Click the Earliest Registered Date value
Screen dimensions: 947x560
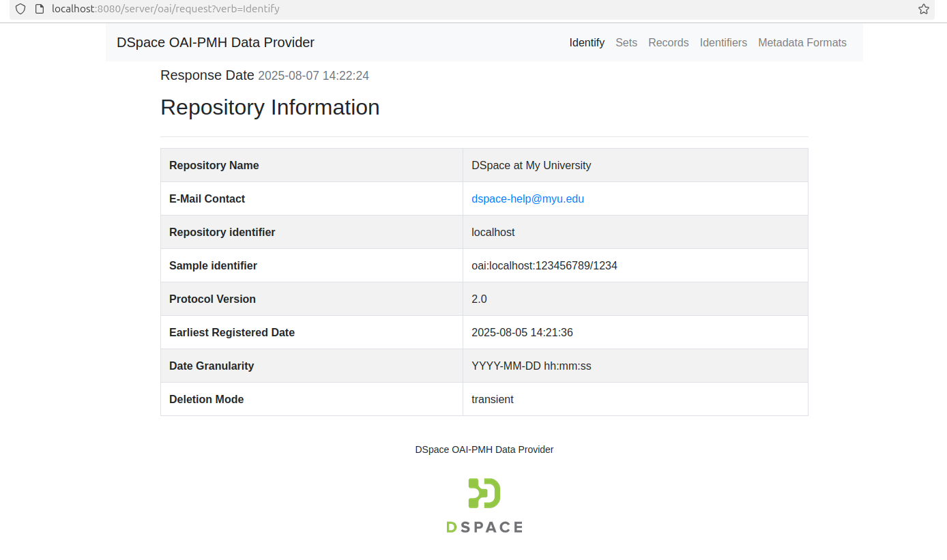[x=522, y=332]
